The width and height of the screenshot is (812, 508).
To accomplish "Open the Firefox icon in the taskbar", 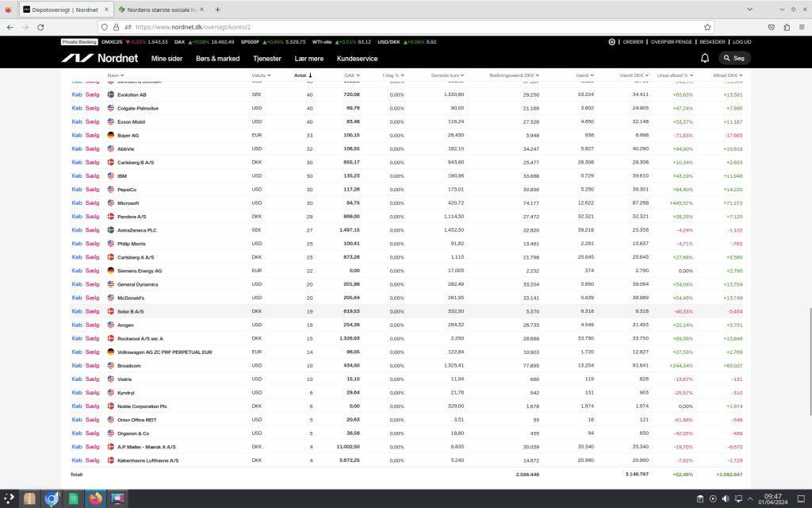I will coord(95,498).
